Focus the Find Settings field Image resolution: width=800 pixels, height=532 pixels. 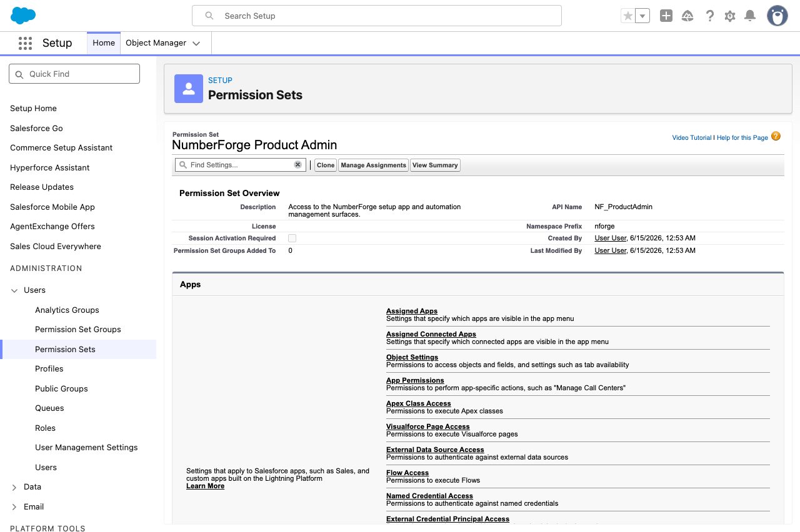(x=240, y=165)
